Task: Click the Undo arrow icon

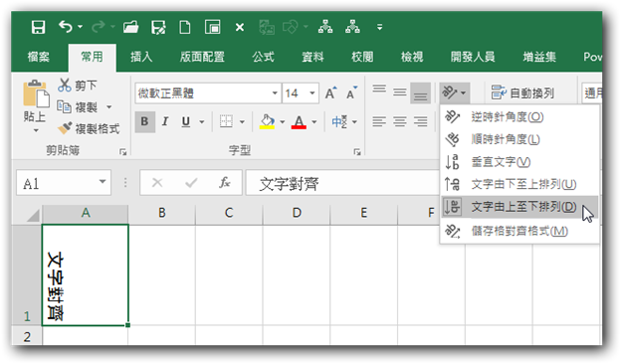Action: point(66,27)
